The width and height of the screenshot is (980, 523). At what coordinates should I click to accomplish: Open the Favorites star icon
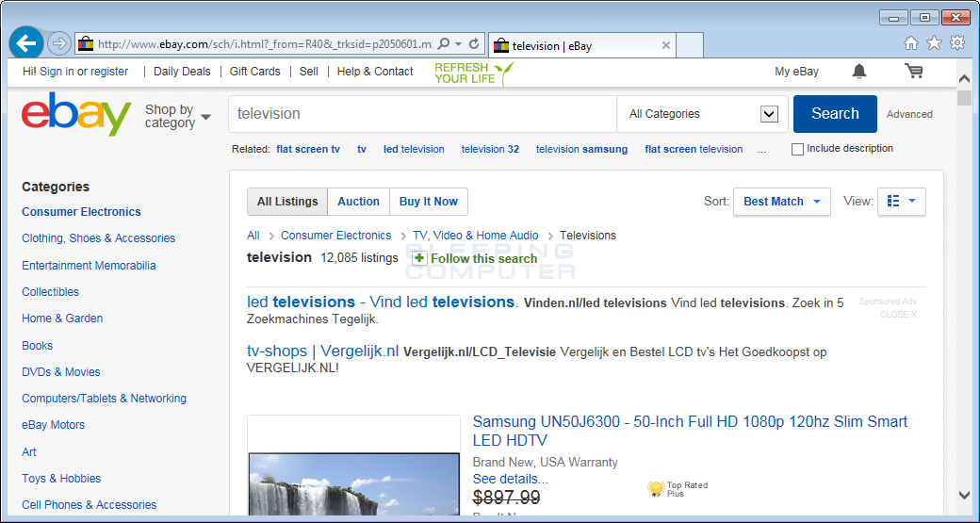pyautogui.click(x=934, y=42)
